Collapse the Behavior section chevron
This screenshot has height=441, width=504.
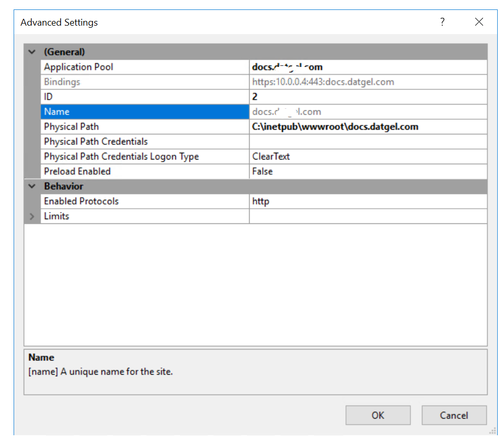[32, 186]
